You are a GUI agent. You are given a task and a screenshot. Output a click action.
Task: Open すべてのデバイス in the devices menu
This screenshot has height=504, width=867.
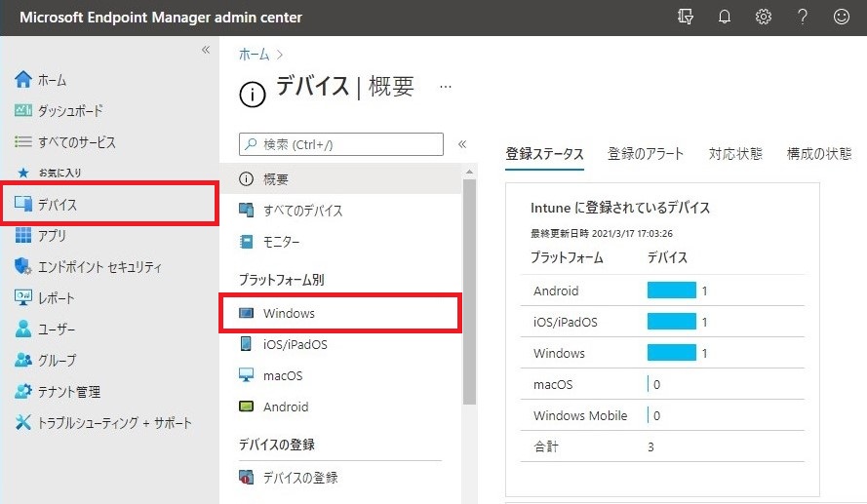coord(302,211)
